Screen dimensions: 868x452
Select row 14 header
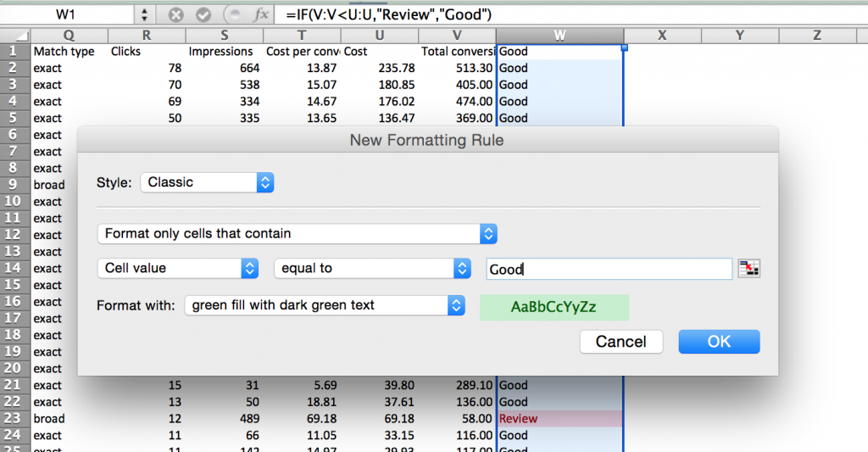point(14,268)
